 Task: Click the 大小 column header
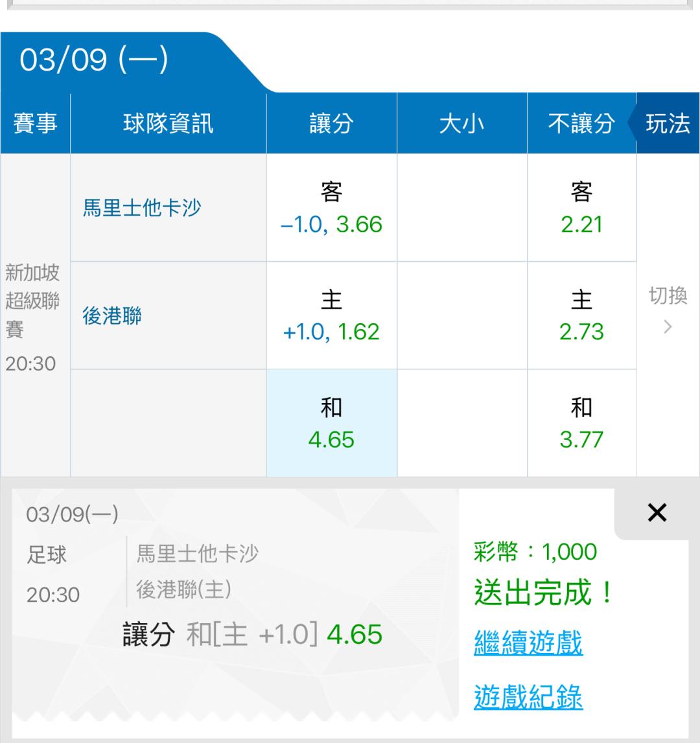tap(461, 124)
